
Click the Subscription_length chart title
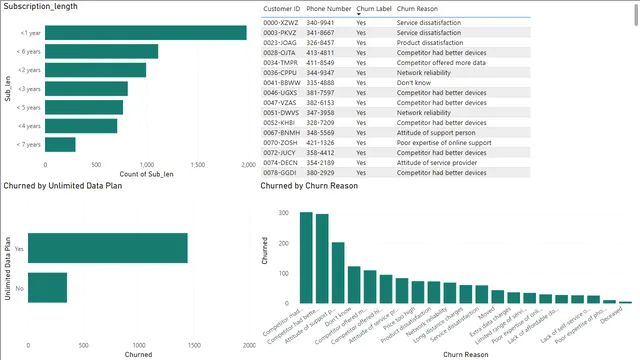(x=40, y=7)
